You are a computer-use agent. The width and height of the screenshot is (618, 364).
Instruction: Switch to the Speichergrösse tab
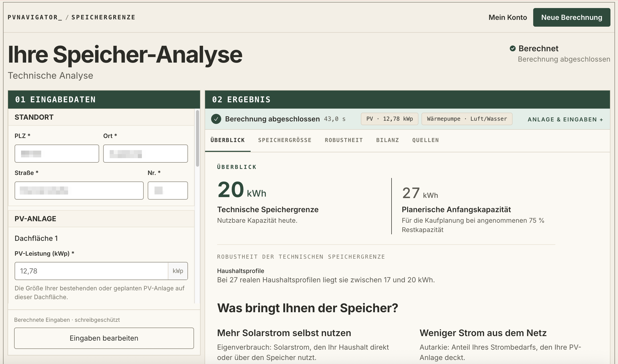285,140
